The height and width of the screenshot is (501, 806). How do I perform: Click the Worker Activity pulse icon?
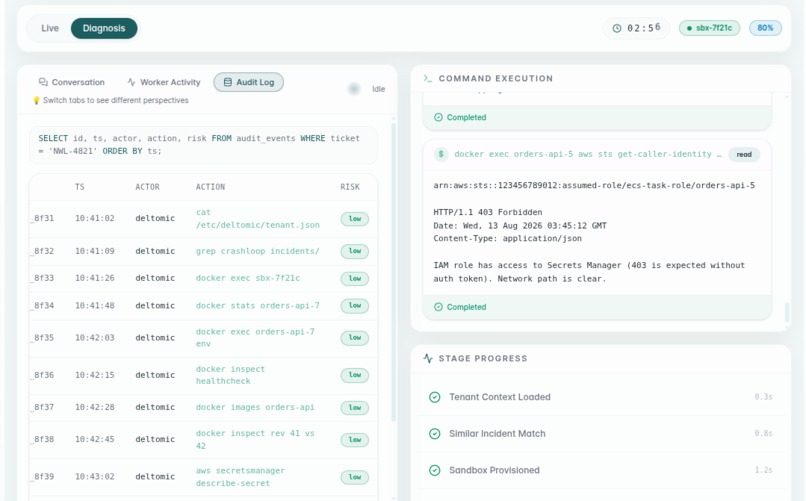tap(132, 82)
